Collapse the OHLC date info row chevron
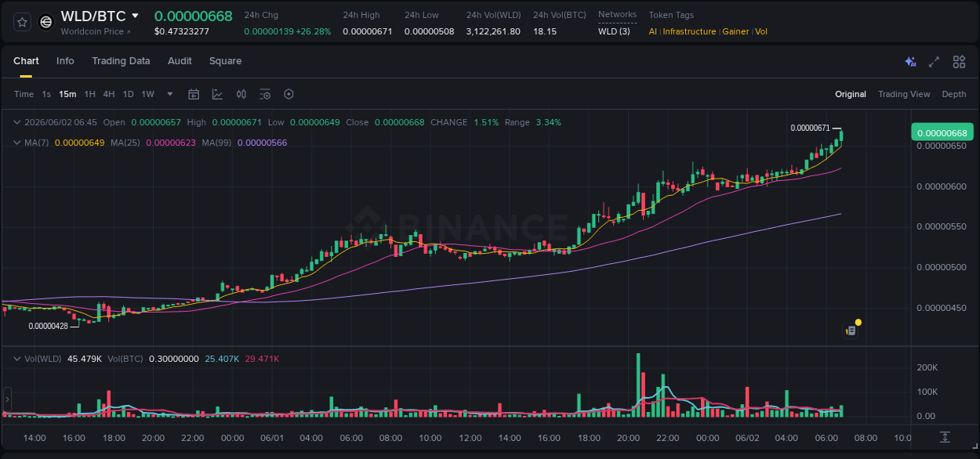 pyautogui.click(x=17, y=122)
